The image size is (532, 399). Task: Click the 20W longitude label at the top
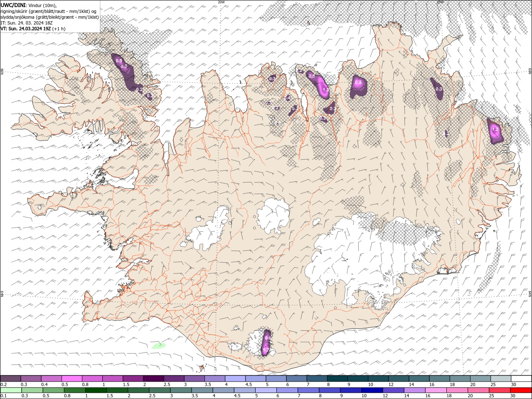tap(221, 2)
